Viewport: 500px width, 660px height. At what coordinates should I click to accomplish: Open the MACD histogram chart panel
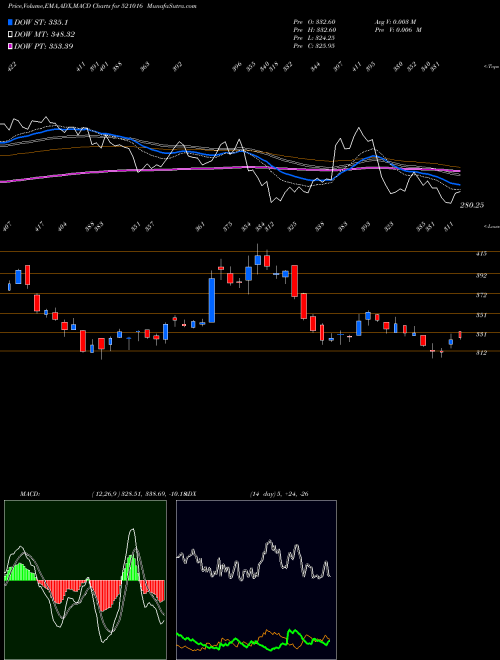[85, 580]
